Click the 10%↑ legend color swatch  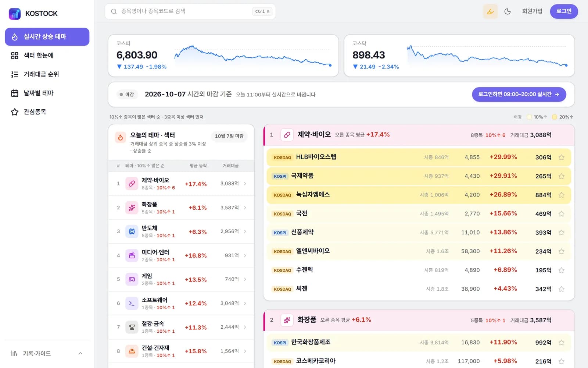tap(529, 117)
